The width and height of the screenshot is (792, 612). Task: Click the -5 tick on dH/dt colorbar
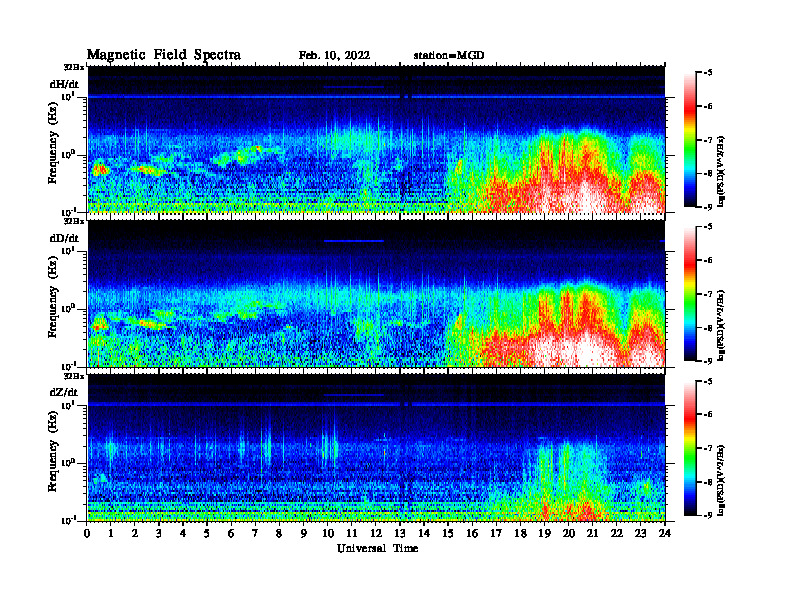point(708,73)
